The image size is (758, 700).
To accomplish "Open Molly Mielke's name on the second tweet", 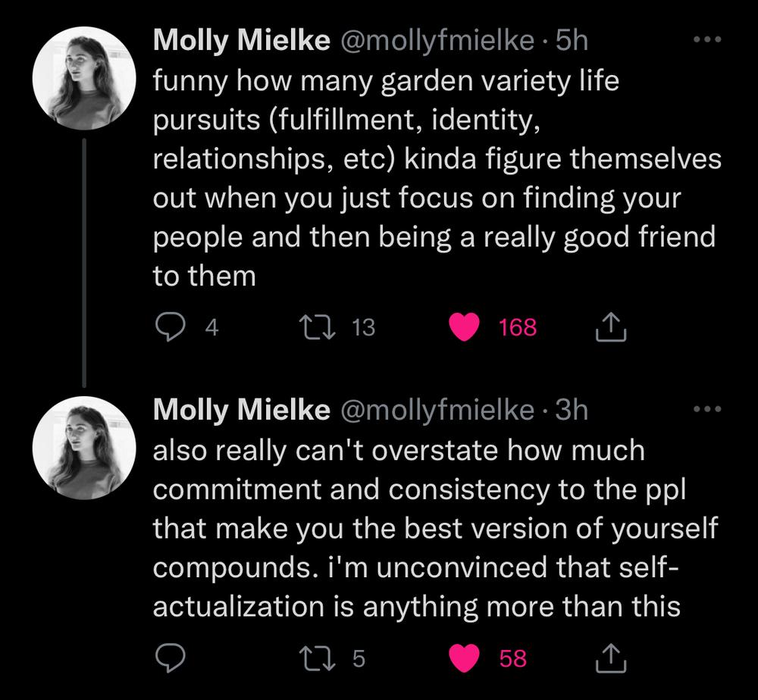I will (x=242, y=410).
